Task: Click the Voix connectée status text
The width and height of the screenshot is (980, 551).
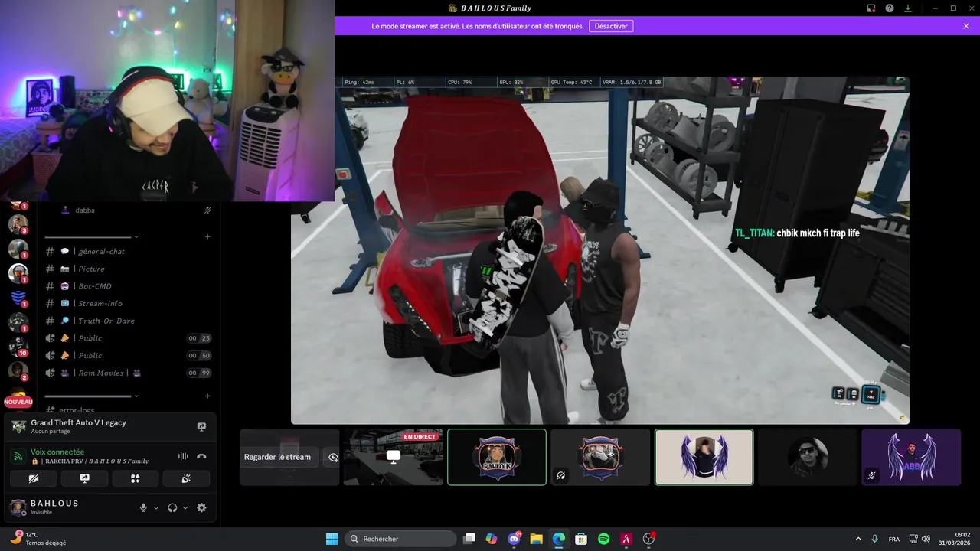Action: pos(57,452)
